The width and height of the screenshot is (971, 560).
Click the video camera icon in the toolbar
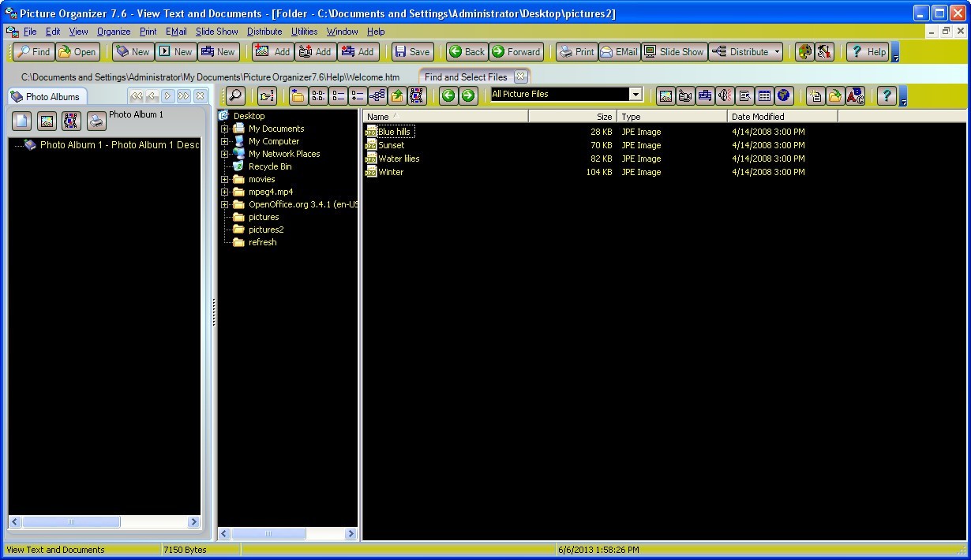tap(686, 95)
